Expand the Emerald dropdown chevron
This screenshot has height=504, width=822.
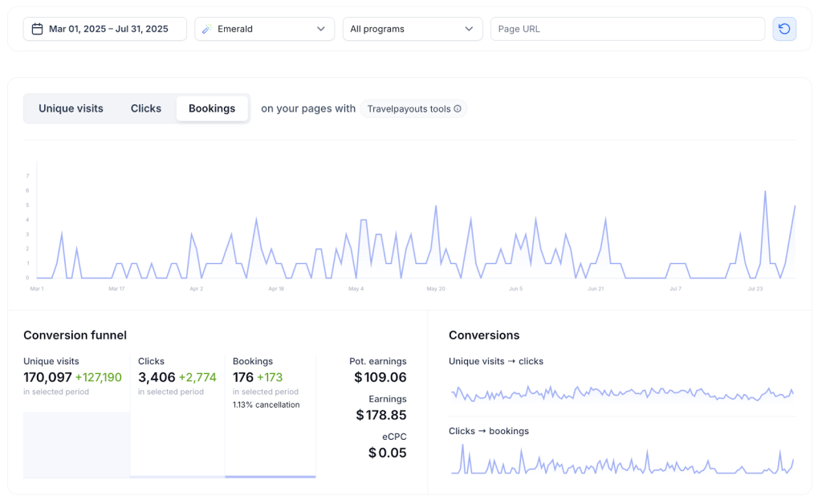(x=320, y=29)
